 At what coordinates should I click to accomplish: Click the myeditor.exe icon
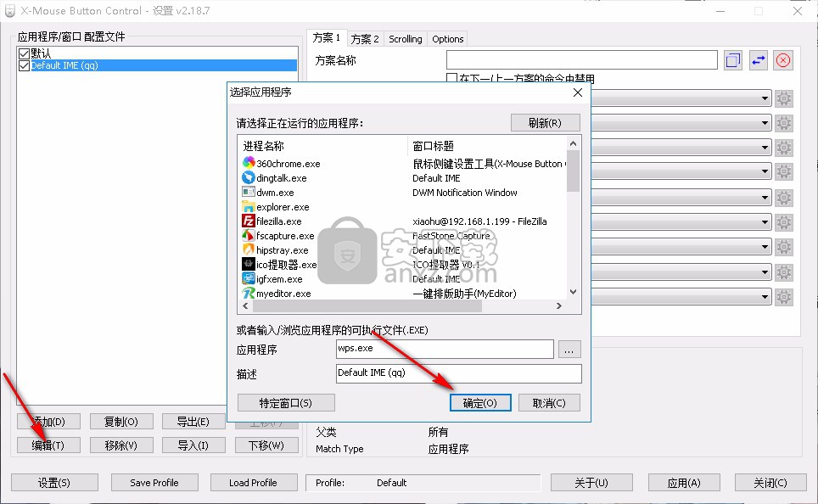click(248, 293)
